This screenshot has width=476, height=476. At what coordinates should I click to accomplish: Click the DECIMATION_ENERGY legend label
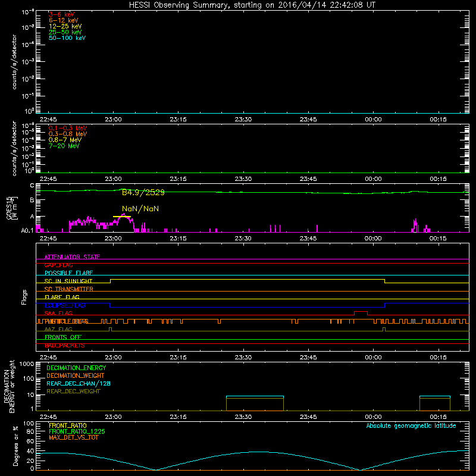pyautogui.click(x=76, y=368)
